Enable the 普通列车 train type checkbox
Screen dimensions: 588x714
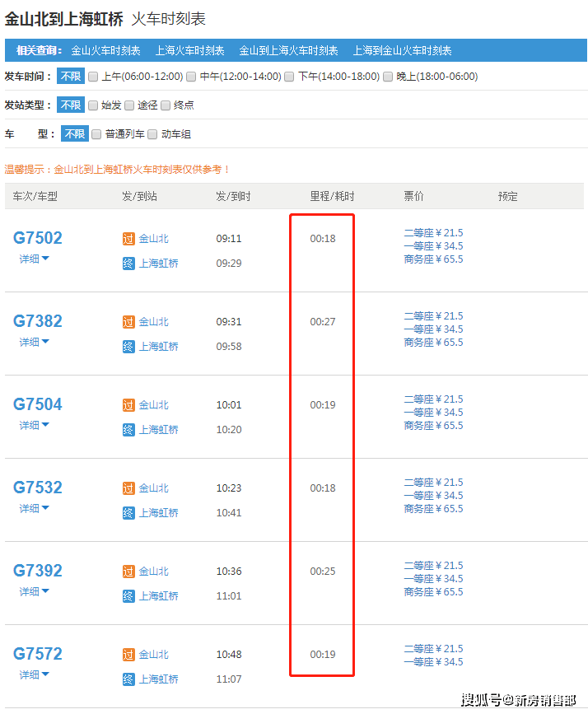click(96, 134)
